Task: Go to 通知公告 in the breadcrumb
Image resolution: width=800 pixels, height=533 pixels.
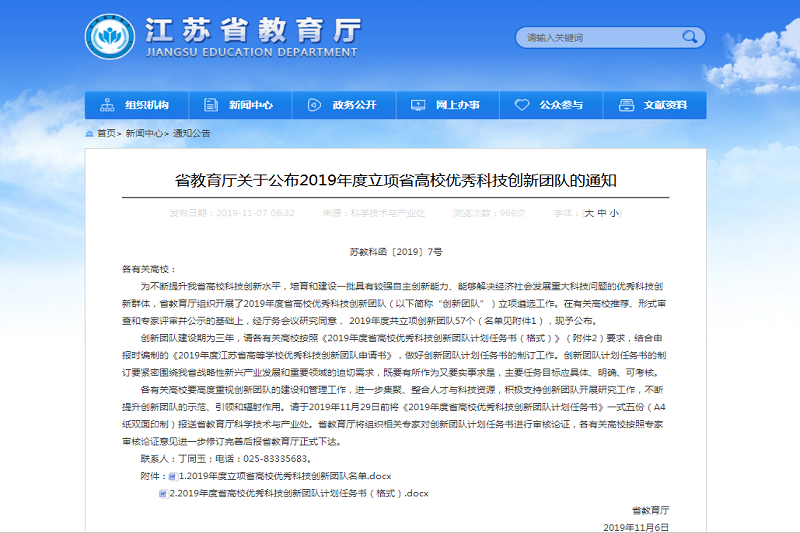Action: pyautogui.click(x=192, y=133)
